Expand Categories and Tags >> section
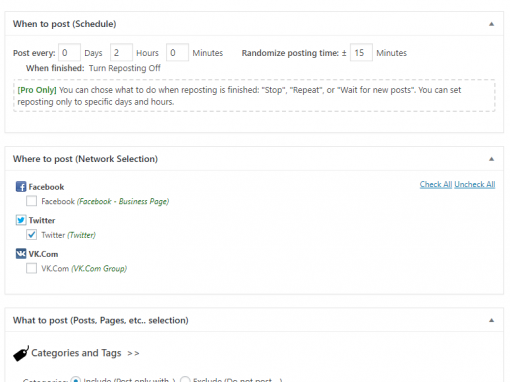The width and height of the screenshot is (510, 382). coord(85,353)
